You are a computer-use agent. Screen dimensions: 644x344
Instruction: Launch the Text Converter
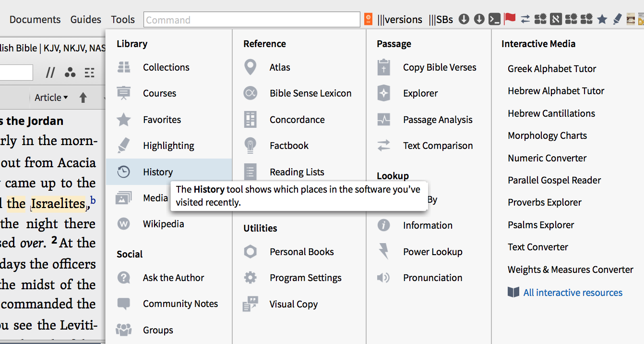coord(538,247)
